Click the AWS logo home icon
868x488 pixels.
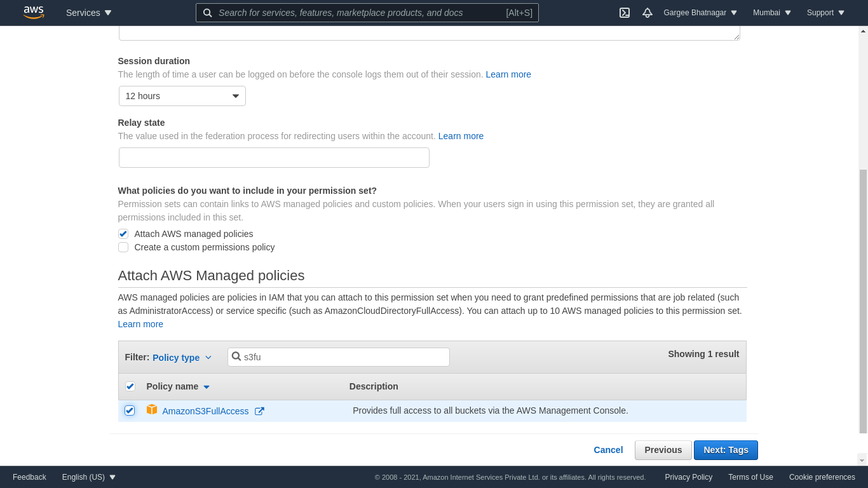34,13
